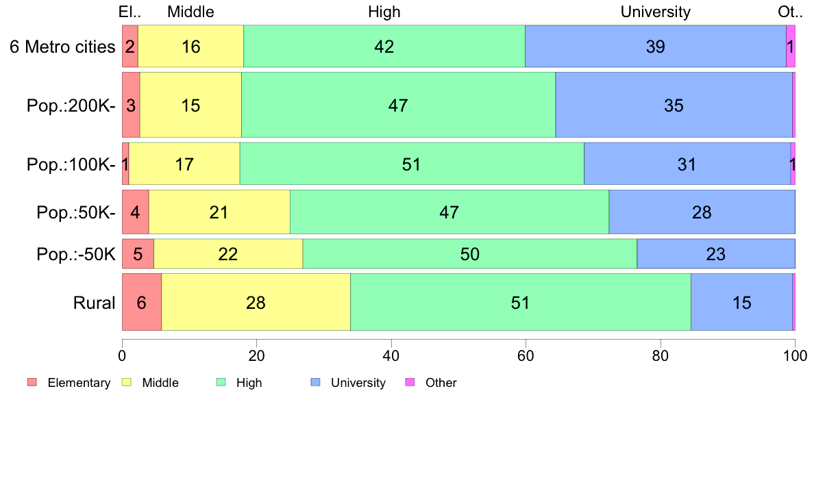Click the Pop.:200K- row label
814x504 pixels.
[x=71, y=106]
